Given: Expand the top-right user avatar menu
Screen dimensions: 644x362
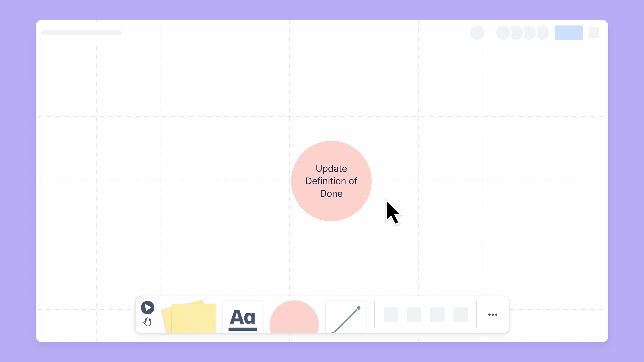Looking at the screenshot, I should [x=477, y=32].
